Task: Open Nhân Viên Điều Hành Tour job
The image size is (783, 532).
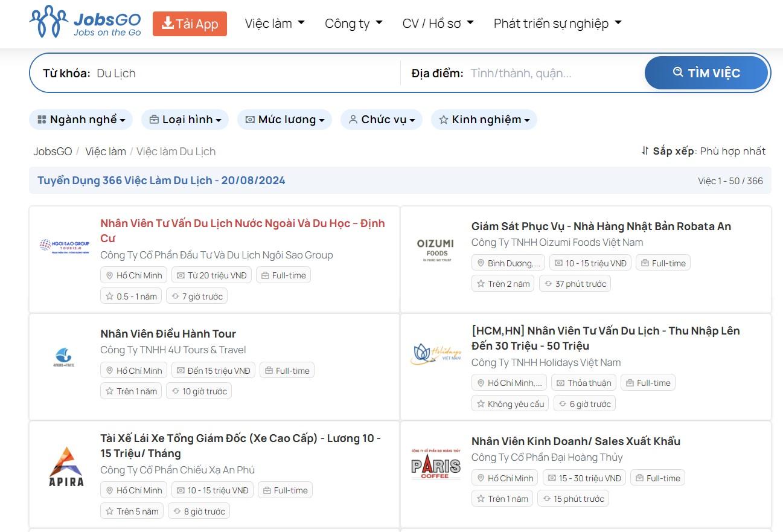Action: click(168, 334)
